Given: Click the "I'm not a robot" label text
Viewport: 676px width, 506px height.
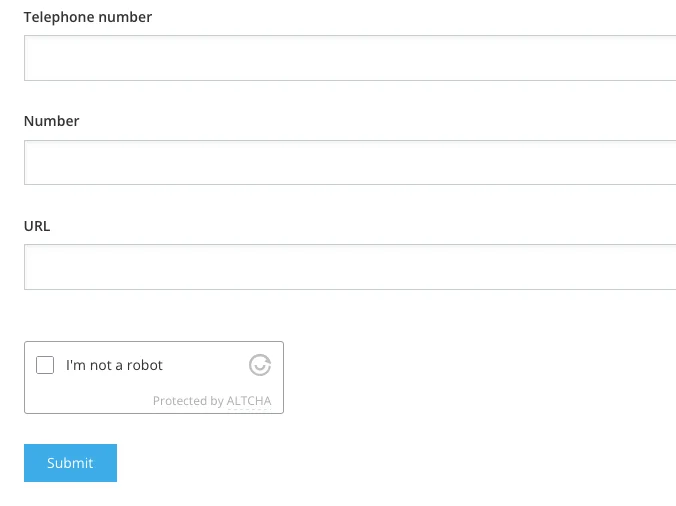Looking at the screenshot, I should 114,365.
